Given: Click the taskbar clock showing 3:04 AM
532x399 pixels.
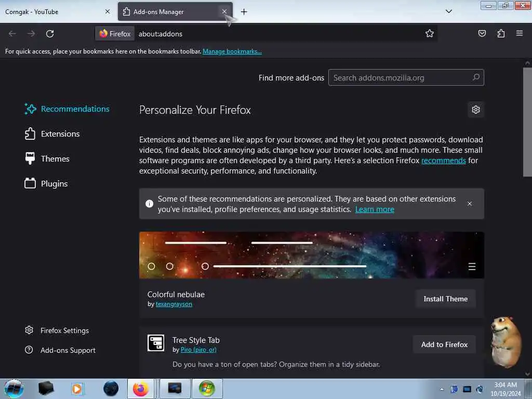Looking at the screenshot, I should [x=506, y=389].
